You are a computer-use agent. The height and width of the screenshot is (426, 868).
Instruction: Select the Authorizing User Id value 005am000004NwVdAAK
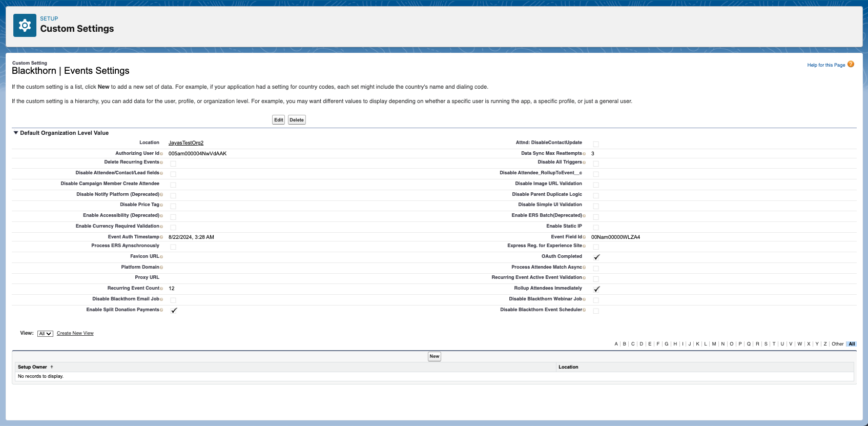pos(197,154)
